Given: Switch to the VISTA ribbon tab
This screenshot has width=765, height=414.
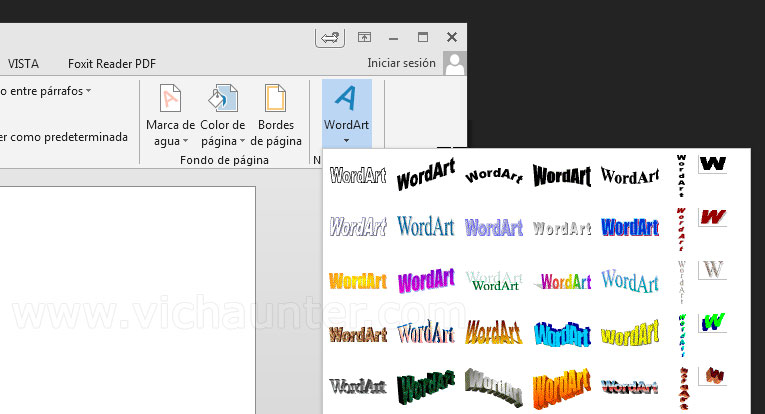Looking at the screenshot, I should coord(23,64).
